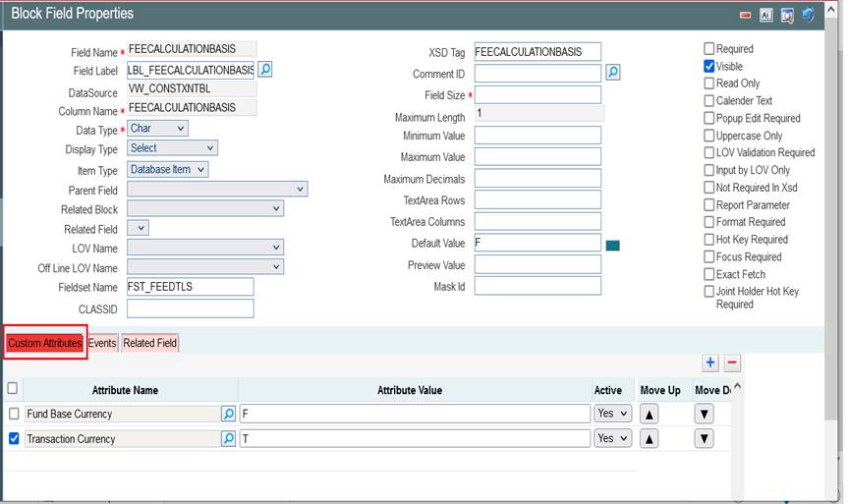
Task: Tick the Calender Text checkbox
Action: [x=708, y=100]
